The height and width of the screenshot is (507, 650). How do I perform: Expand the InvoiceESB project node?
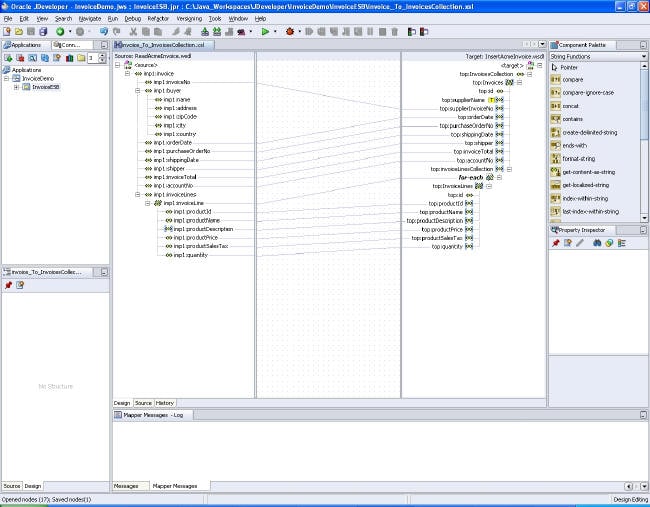(x=17, y=87)
